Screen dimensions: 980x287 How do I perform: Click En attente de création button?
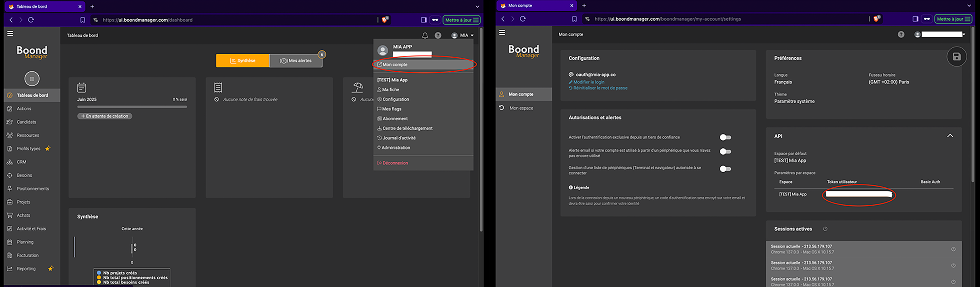[105, 116]
